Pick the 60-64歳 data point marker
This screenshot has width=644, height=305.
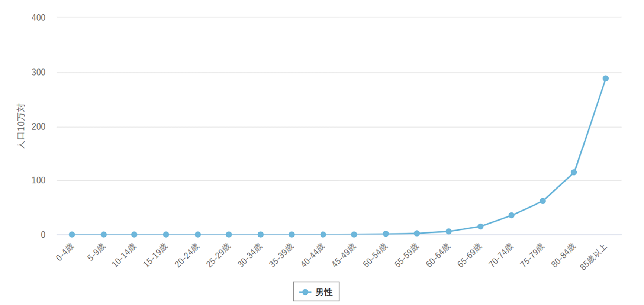[448, 231]
